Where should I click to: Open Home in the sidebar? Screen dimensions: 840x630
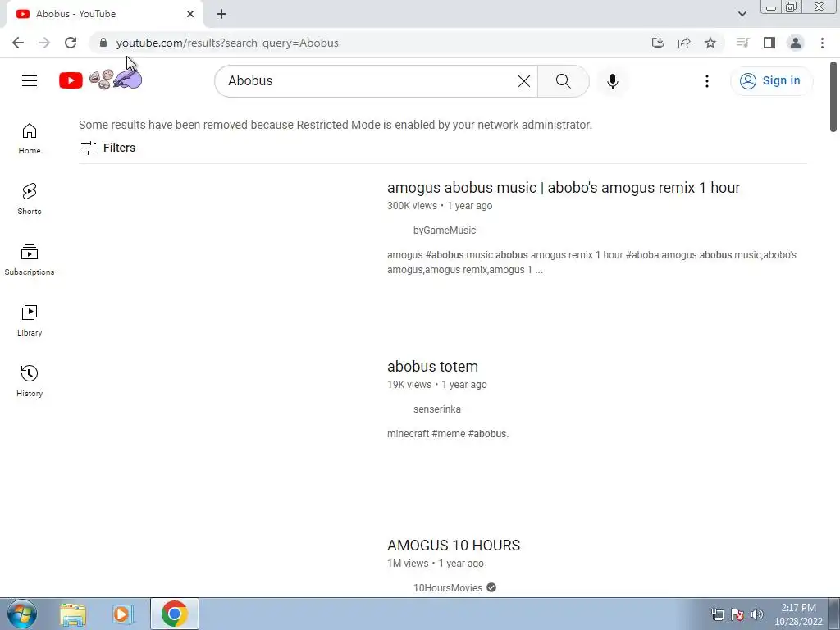click(30, 139)
